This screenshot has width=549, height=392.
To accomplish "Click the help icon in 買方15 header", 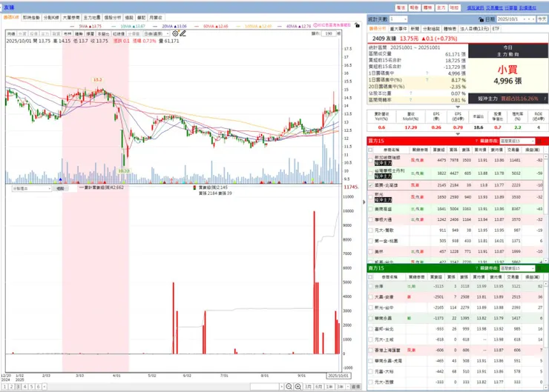I will 476,141.
